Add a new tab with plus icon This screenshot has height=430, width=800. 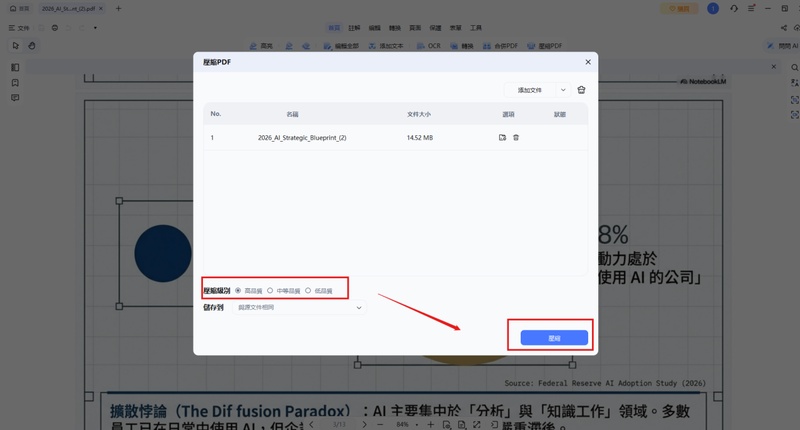[118, 9]
